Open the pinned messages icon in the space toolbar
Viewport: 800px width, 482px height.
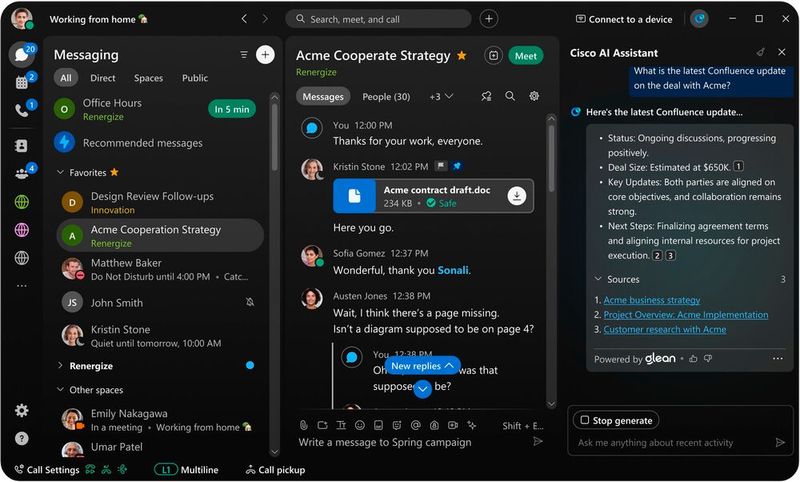(x=486, y=96)
